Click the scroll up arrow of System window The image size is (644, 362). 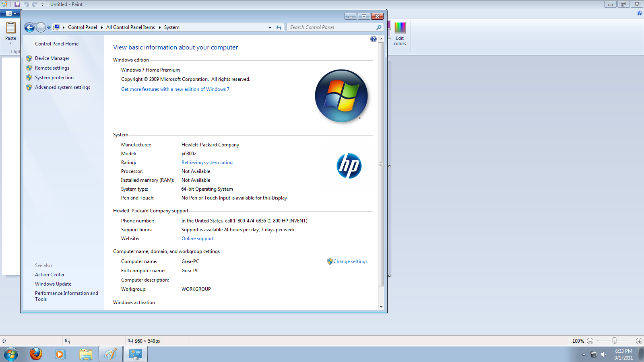[x=381, y=39]
